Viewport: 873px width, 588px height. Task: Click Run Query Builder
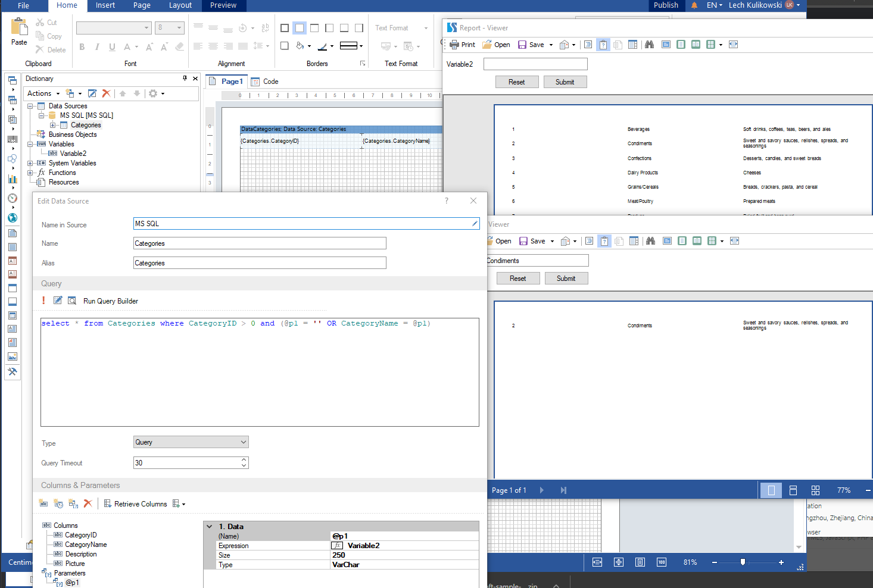click(x=111, y=301)
